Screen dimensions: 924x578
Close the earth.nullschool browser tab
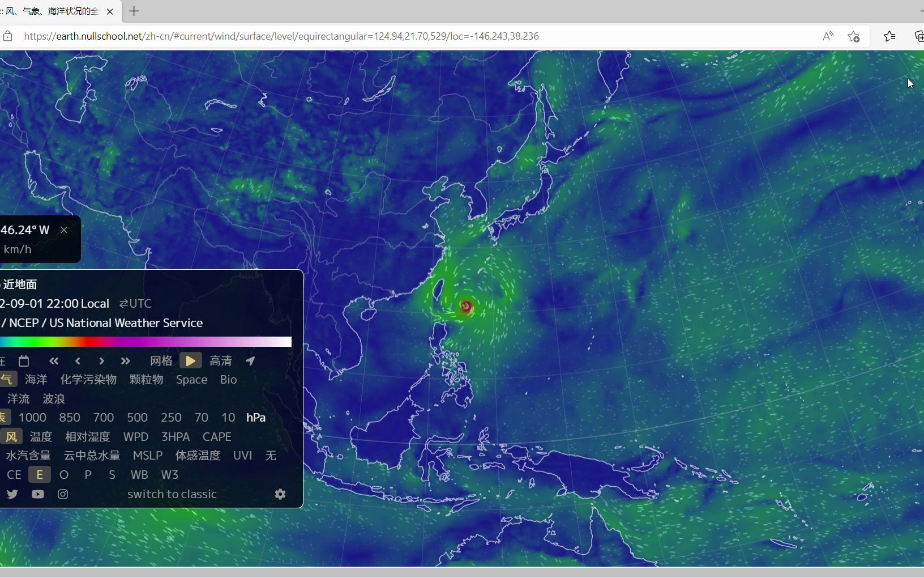(x=110, y=11)
